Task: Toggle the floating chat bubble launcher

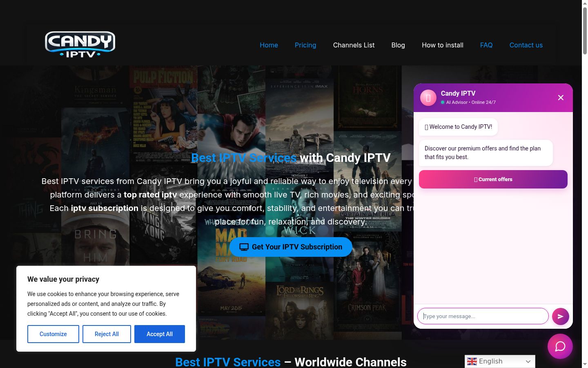Action: pyautogui.click(x=560, y=346)
